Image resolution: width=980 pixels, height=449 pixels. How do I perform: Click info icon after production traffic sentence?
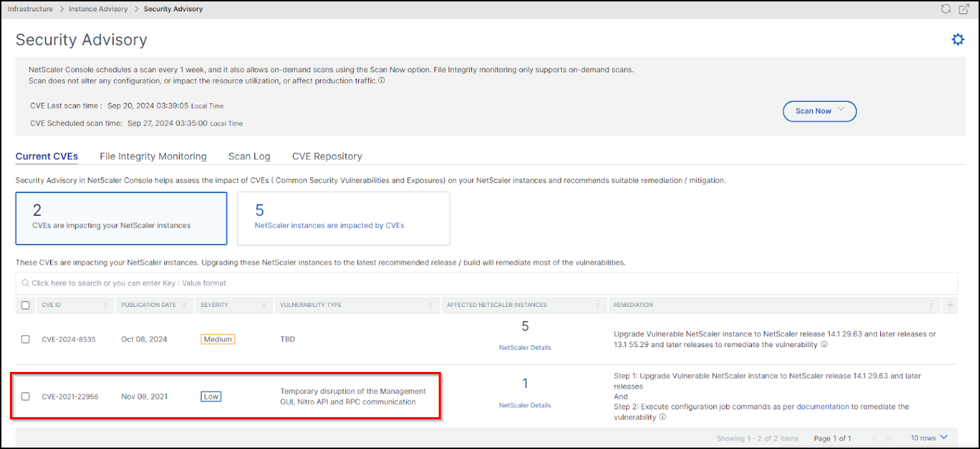pyautogui.click(x=381, y=81)
